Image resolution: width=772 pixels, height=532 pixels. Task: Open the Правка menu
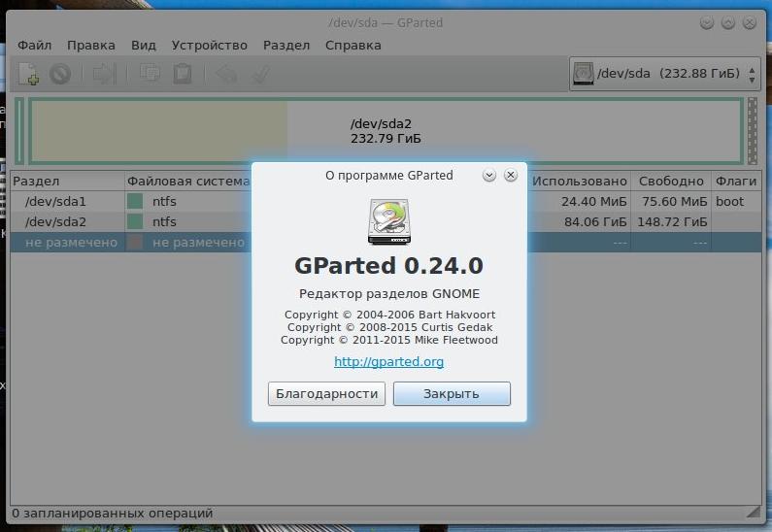point(91,46)
